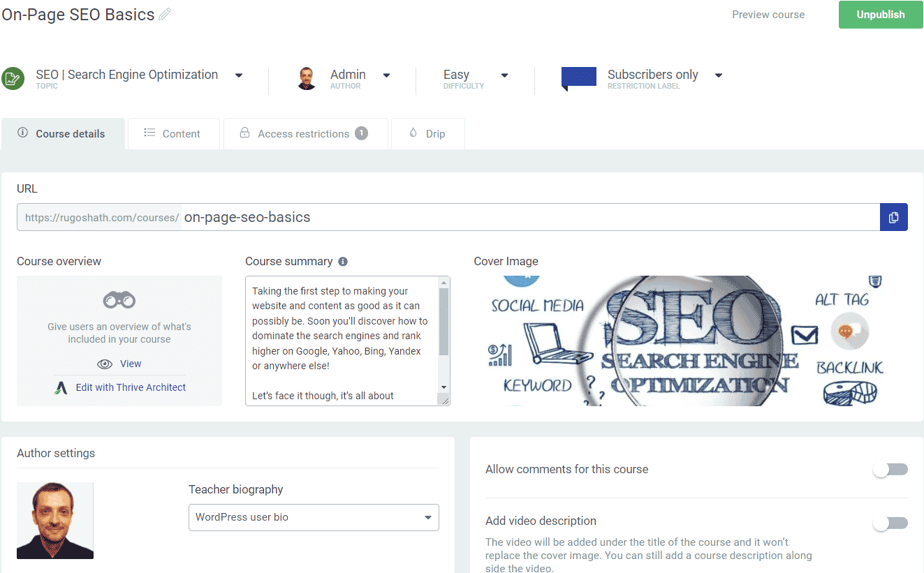Toggle Allow comments for this course

(x=890, y=470)
